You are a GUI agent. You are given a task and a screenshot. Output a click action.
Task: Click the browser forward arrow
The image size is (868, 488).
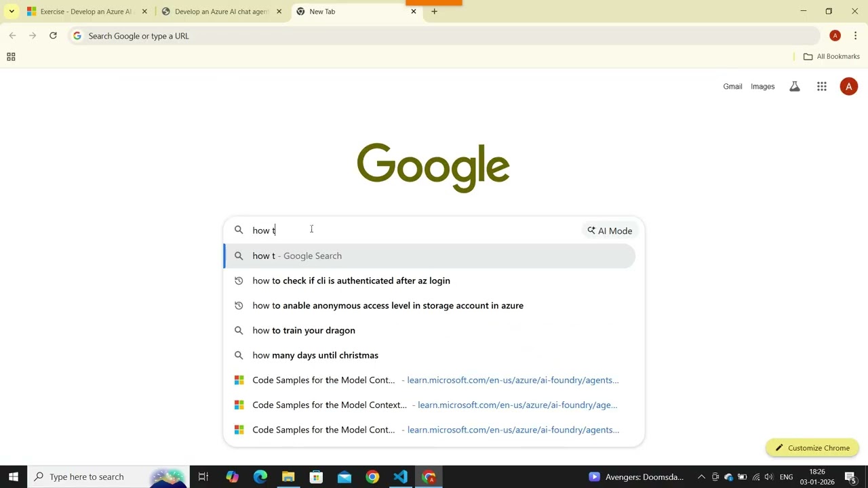[x=33, y=36]
